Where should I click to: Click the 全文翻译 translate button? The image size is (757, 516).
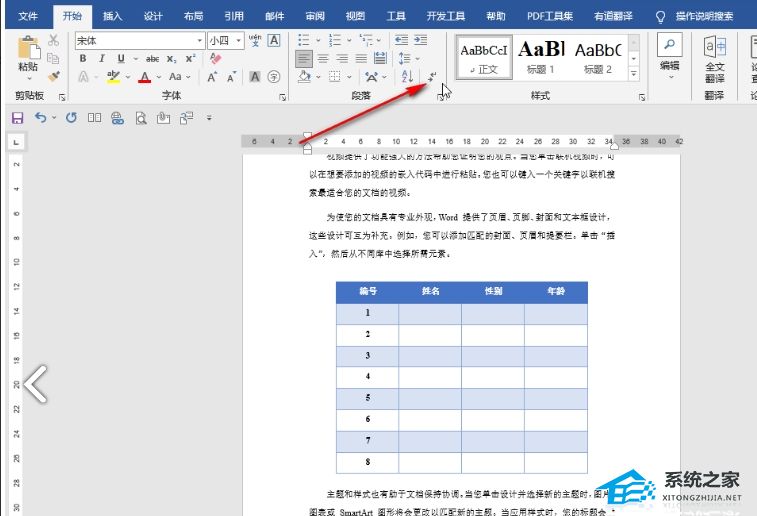(x=715, y=59)
